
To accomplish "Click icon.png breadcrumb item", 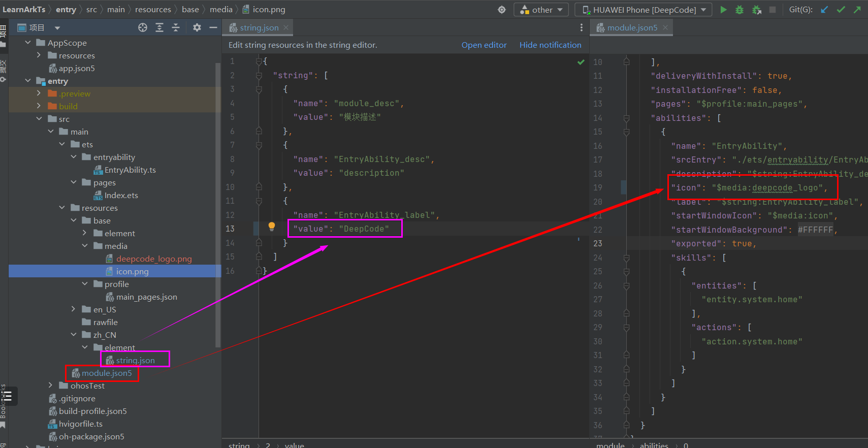I will point(264,10).
